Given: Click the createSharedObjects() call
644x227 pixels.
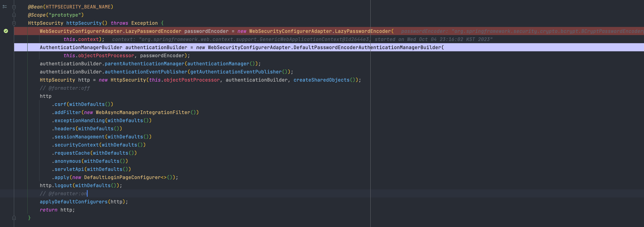Looking at the screenshot, I should (x=321, y=80).
